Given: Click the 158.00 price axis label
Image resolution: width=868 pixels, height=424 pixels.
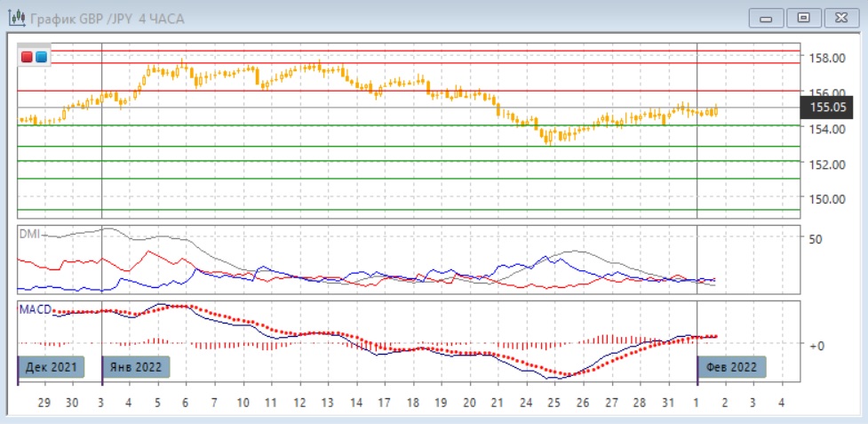Looking at the screenshot, I should click(826, 59).
